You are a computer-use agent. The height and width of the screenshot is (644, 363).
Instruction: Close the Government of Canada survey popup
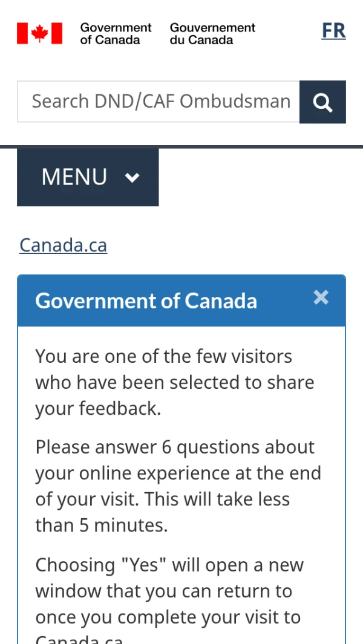[x=321, y=298]
